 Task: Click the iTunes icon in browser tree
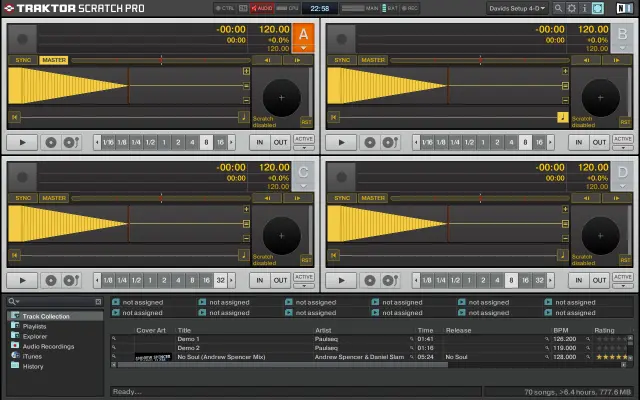coord(15,356)
